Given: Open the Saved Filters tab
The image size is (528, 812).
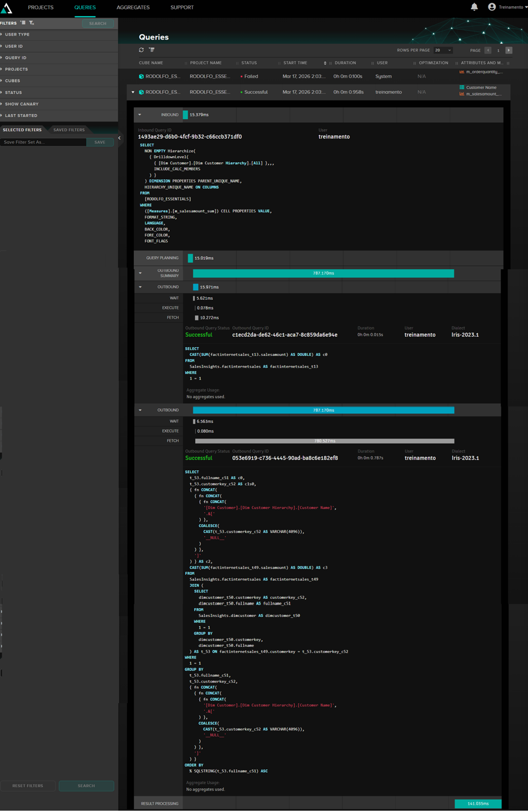Looking at the screenshot, I should click(x=69, y=130).
